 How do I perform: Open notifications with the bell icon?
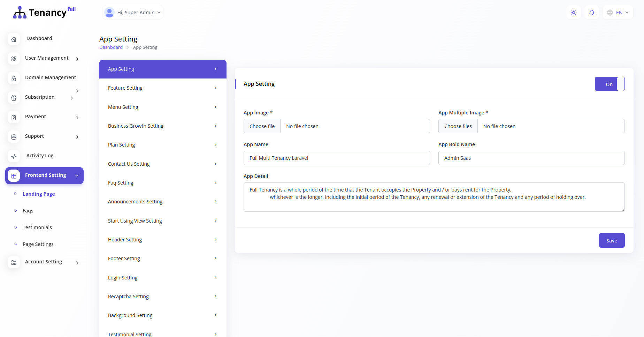pos(591,12)
